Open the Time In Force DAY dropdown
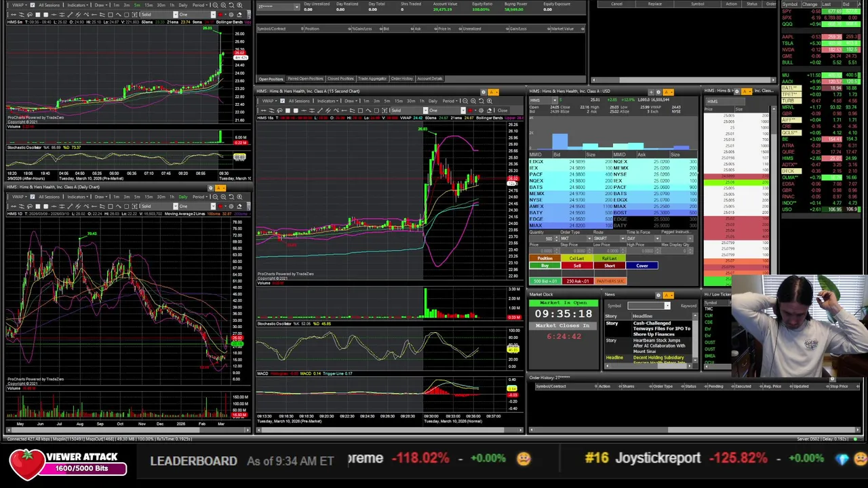This screenshot has width=868, height=488. (x=657, y=239)
